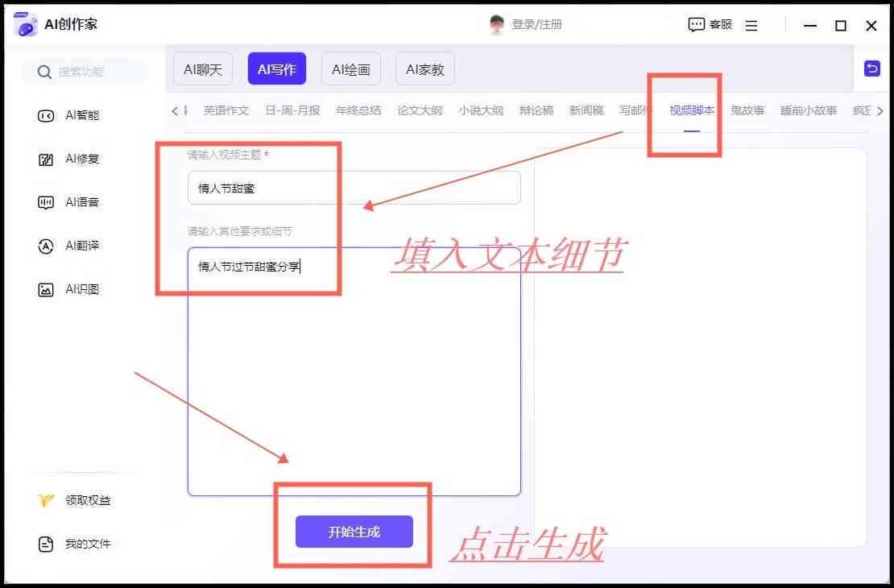Click the details textarea 情人节过节甜蜜分享
The image size is (894, 588).
tap(354, 371)
